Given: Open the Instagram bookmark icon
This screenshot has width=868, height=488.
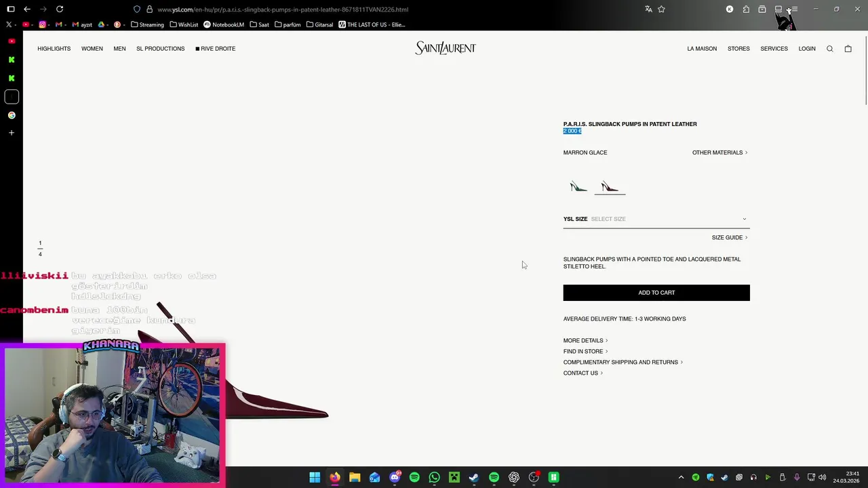Looking at the screenshot, I should click(x=42, y=24).
